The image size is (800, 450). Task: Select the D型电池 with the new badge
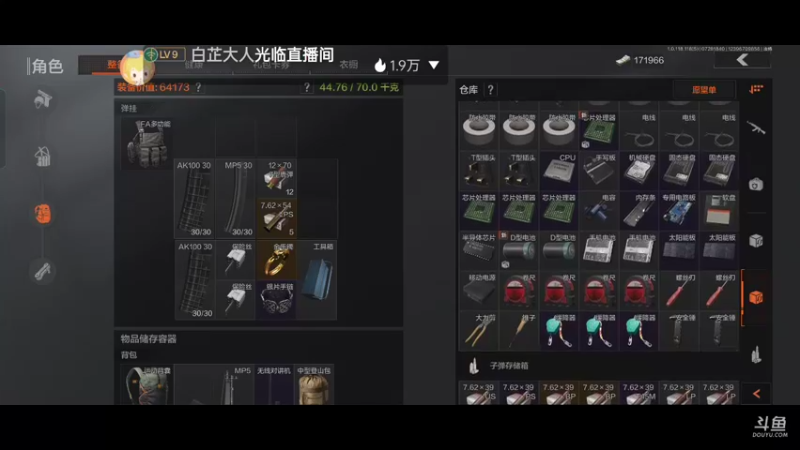(518, 251)
